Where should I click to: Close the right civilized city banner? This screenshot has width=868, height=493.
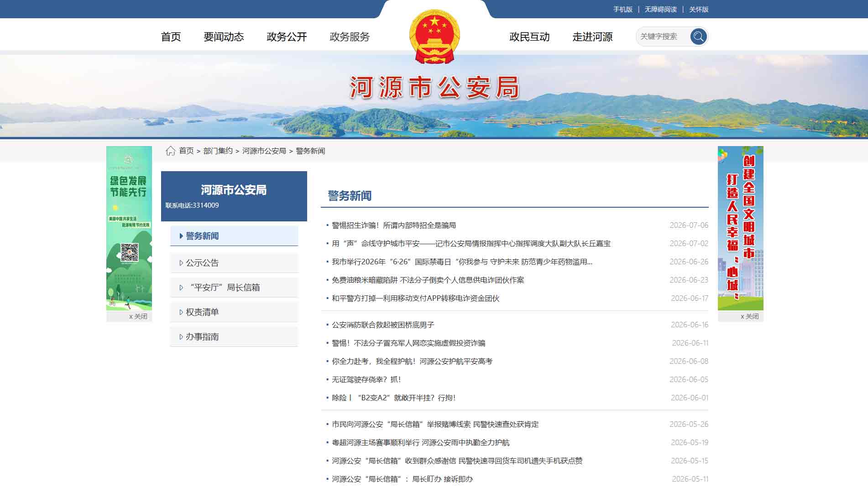[x=750, y=316]
